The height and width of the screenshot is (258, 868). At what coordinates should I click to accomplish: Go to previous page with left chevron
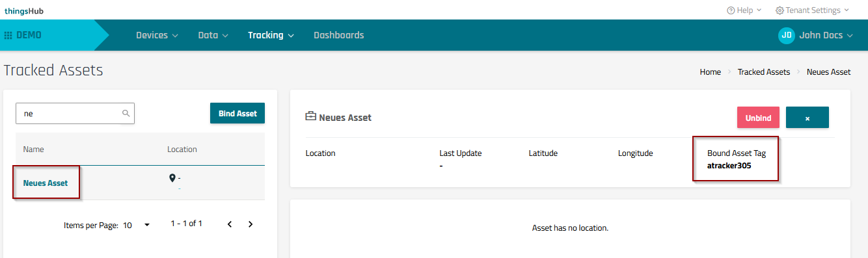230,224
